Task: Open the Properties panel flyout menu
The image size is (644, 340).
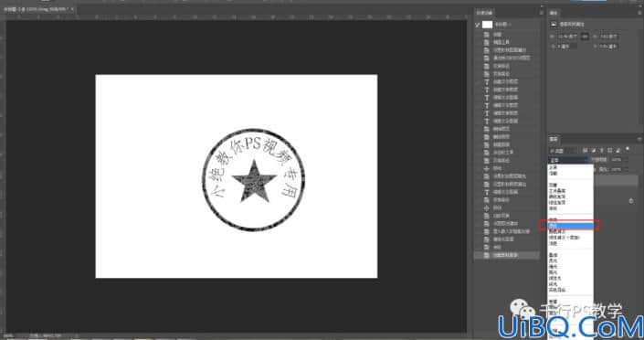Action: point(639,13)
